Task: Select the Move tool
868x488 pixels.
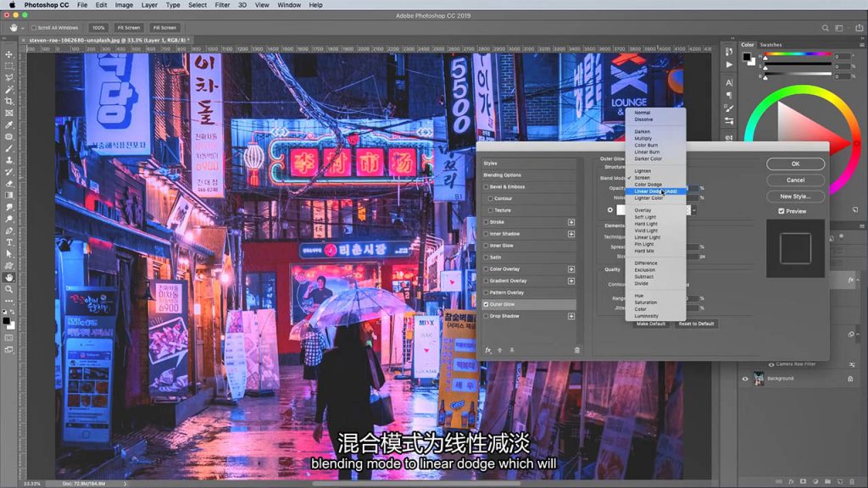Action: point(8,54)
